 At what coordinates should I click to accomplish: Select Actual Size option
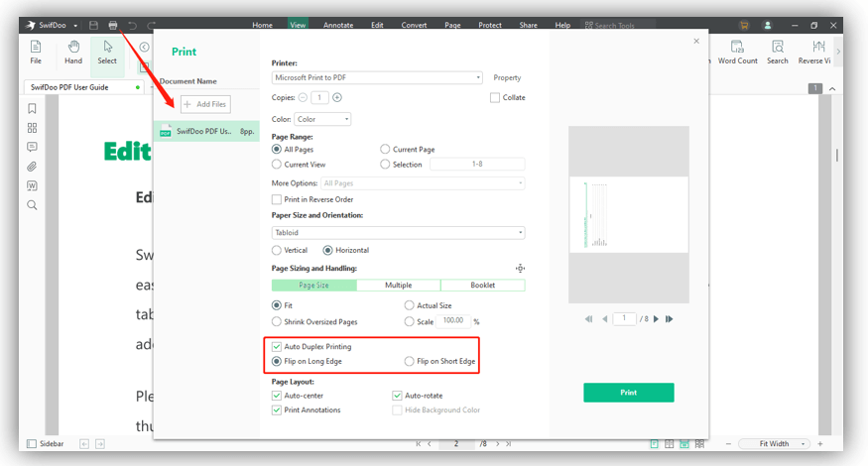[x=409, y=305]
